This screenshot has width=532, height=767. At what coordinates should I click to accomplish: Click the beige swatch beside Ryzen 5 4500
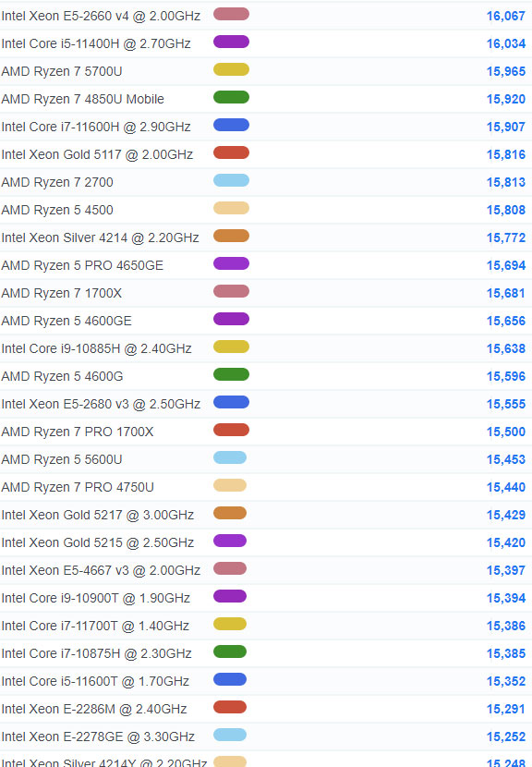(x=231, y=208)
